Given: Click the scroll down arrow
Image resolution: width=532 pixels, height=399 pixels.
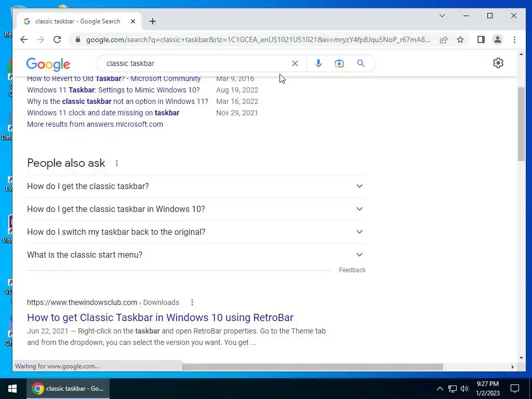Looking at the screenshot, I should (521, 357).
